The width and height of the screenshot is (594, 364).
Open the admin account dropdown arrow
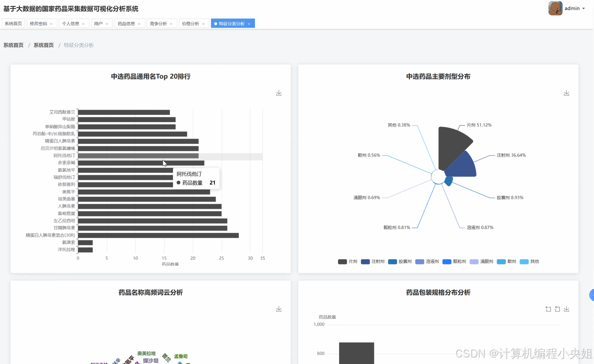pos(584,9)
